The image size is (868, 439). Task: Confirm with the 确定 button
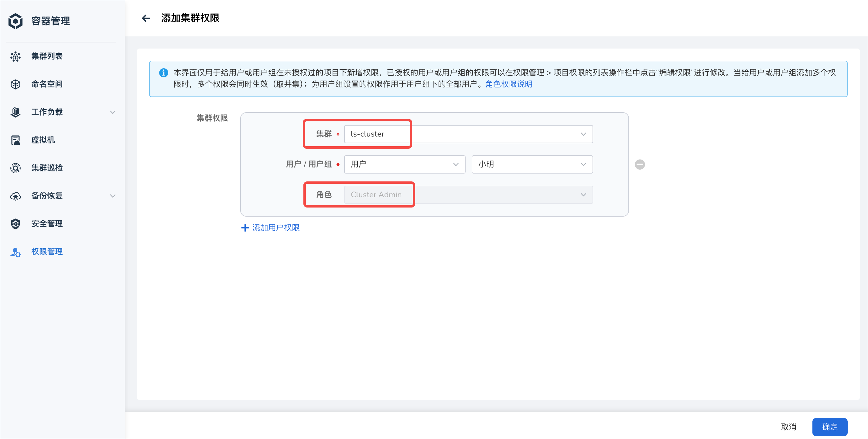[x=830, y=427]
